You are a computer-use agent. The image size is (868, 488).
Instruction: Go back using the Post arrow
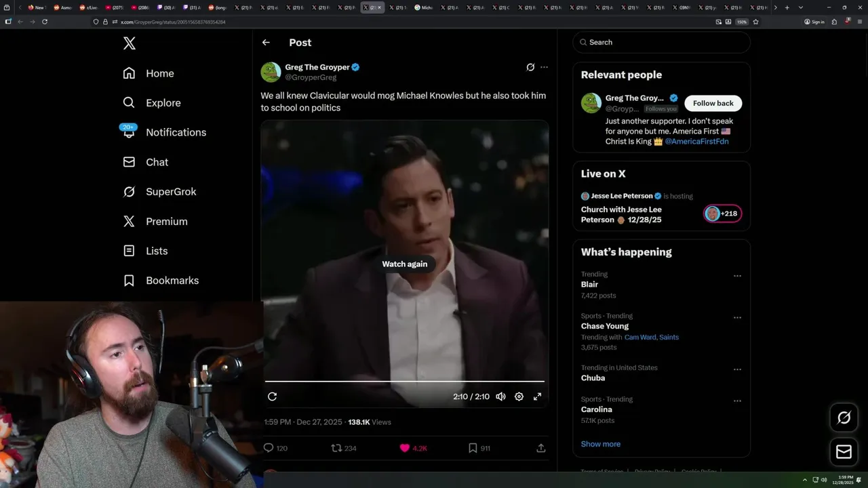(266, 42)
